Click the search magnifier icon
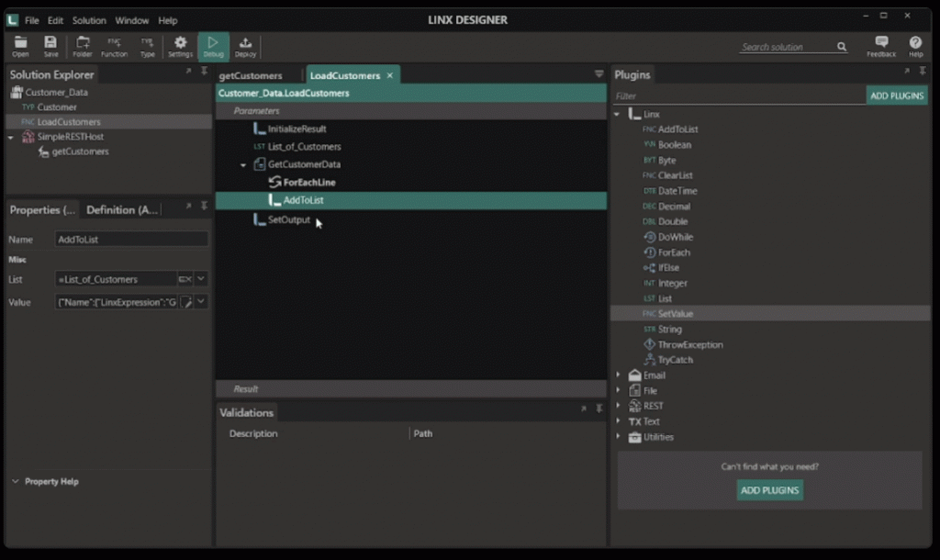The image size is (940, 560). [x=842, y=47]
